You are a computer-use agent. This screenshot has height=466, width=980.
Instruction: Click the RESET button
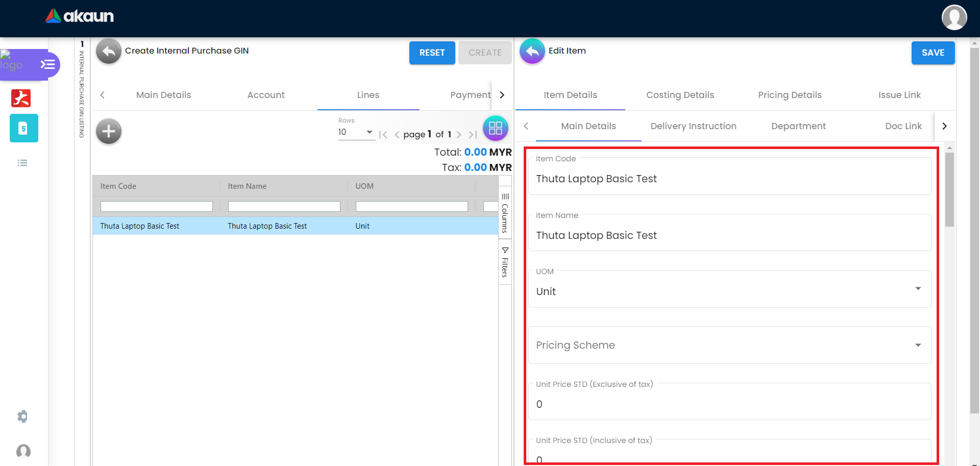[x=432, y=53]
